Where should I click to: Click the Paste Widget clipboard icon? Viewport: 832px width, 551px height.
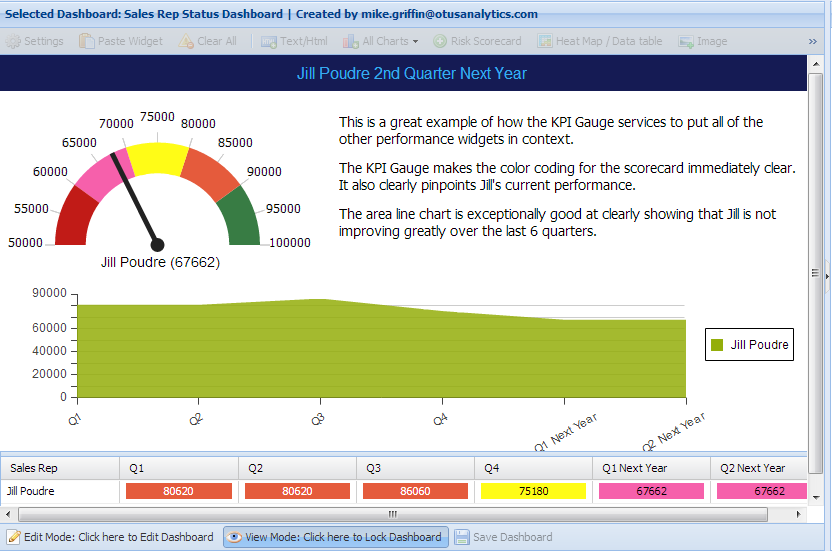(88, 41)
